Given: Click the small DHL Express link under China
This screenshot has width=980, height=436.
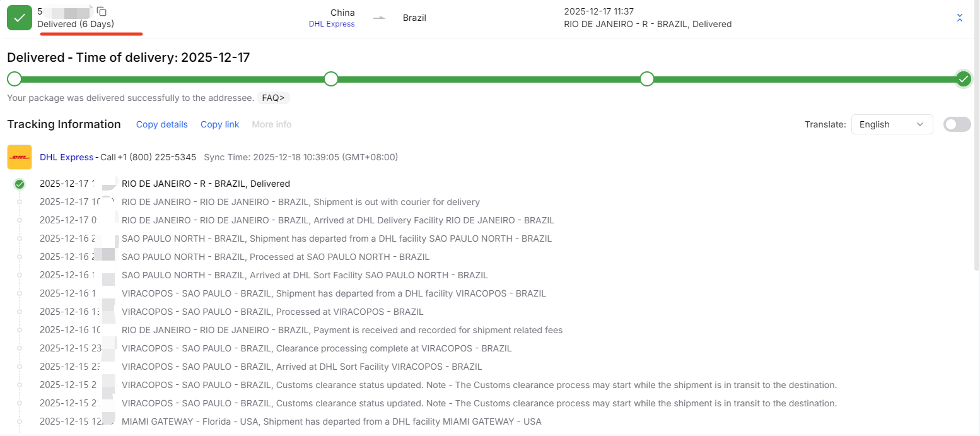Looking at the screenshot, I should point(332,24).
